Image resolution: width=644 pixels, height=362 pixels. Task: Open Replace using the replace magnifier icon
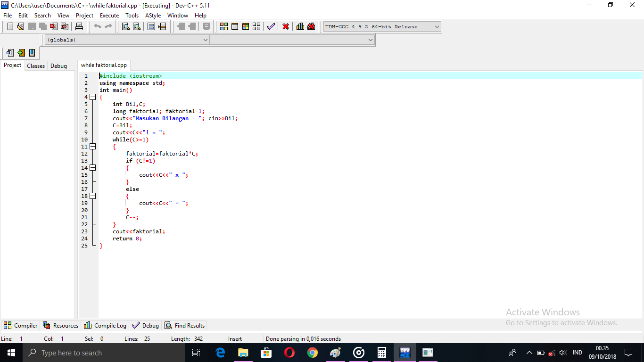click(x=137, y=26)
